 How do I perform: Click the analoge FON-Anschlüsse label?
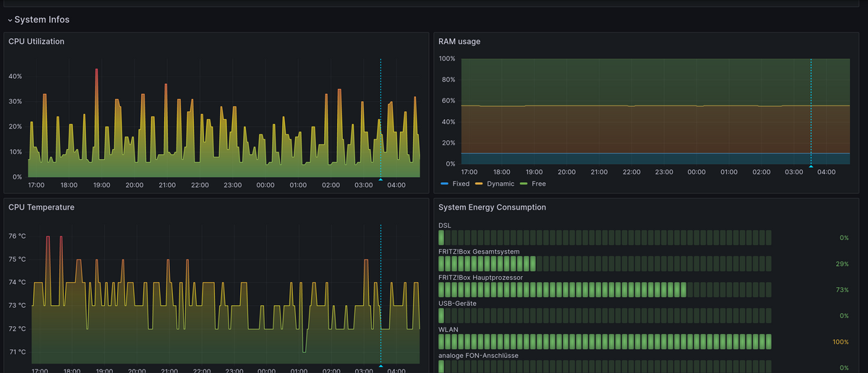pos(478,356)
